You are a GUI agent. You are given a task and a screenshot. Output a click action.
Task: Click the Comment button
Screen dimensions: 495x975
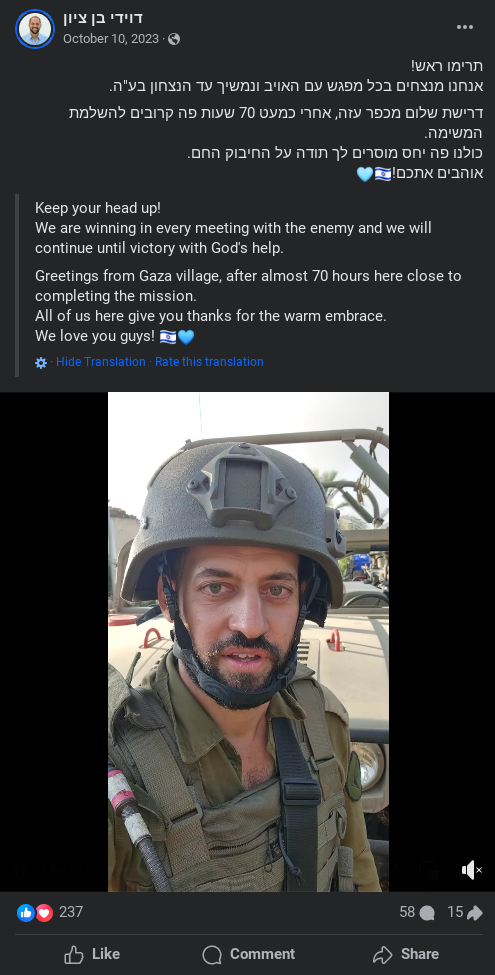pyautogui.click(x=249, y=954)
